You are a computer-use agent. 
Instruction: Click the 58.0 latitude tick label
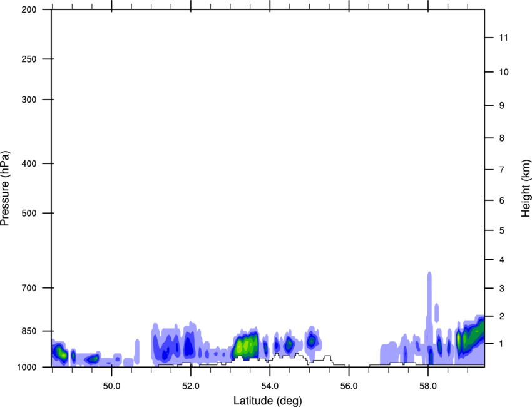[x=428, y=386]
